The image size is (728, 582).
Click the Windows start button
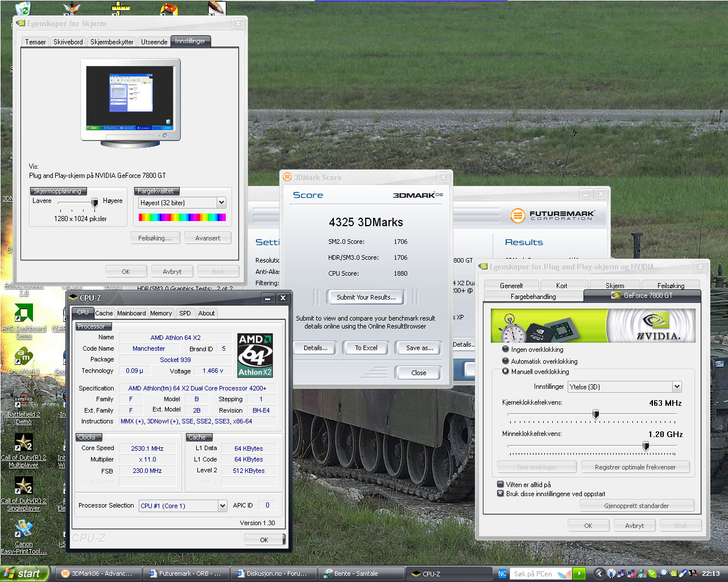[x=24, y=573]
